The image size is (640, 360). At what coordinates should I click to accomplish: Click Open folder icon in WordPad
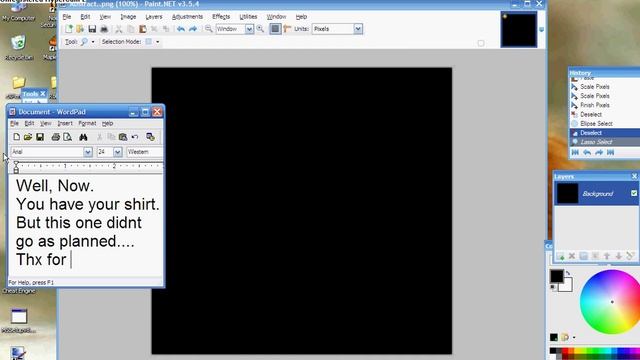28,137
